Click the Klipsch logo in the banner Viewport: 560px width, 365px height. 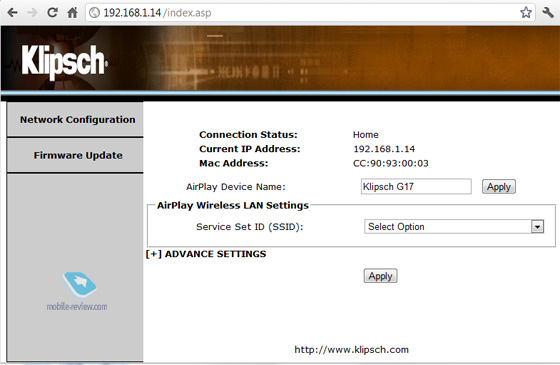click(64, 61)
